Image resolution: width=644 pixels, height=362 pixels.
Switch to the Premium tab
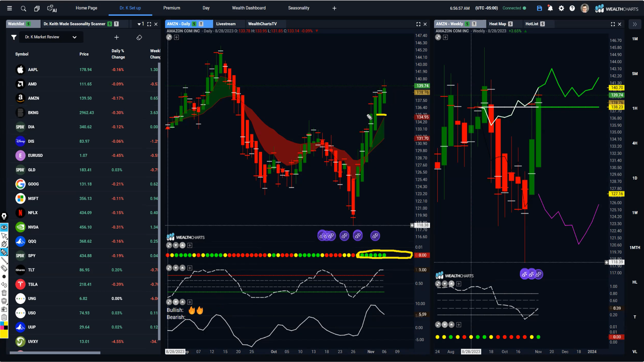pyautogui.click(x=172, y=8)
